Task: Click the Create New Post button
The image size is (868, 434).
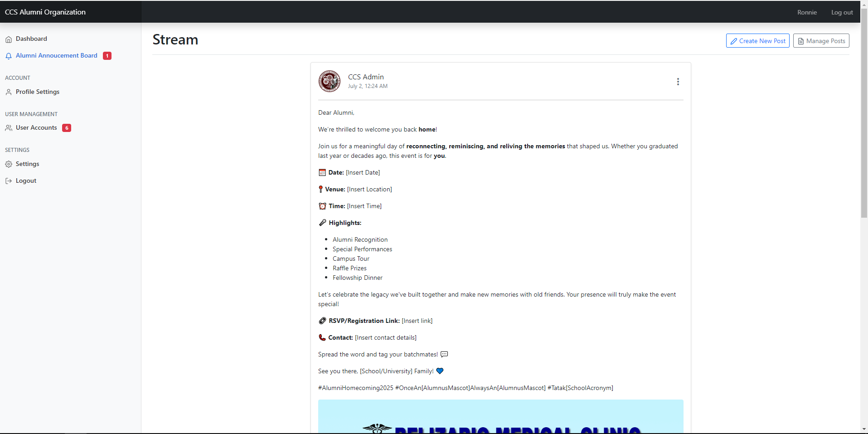Action: click(x=757, y=41)
